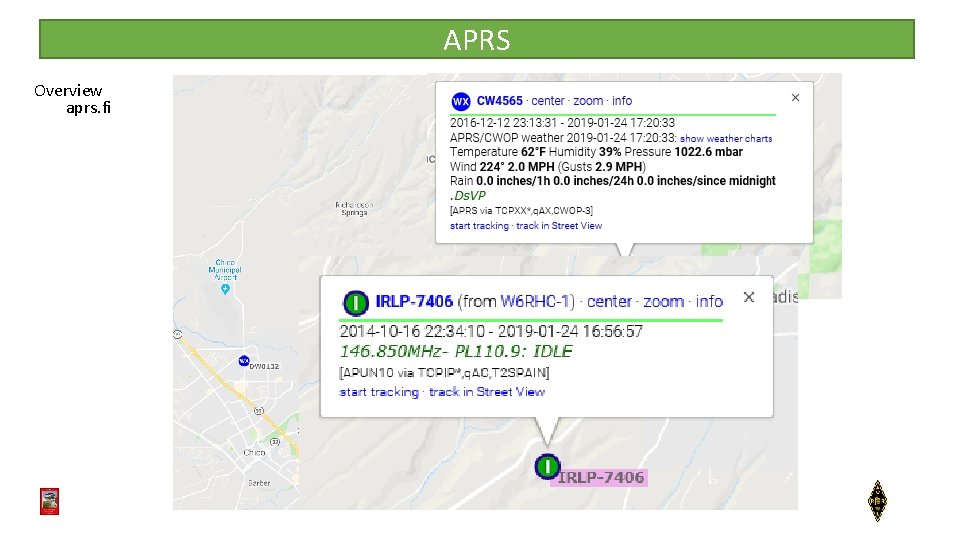Click the Chico city map label
Screen dimensions: 960x540
tap(254, 452)
